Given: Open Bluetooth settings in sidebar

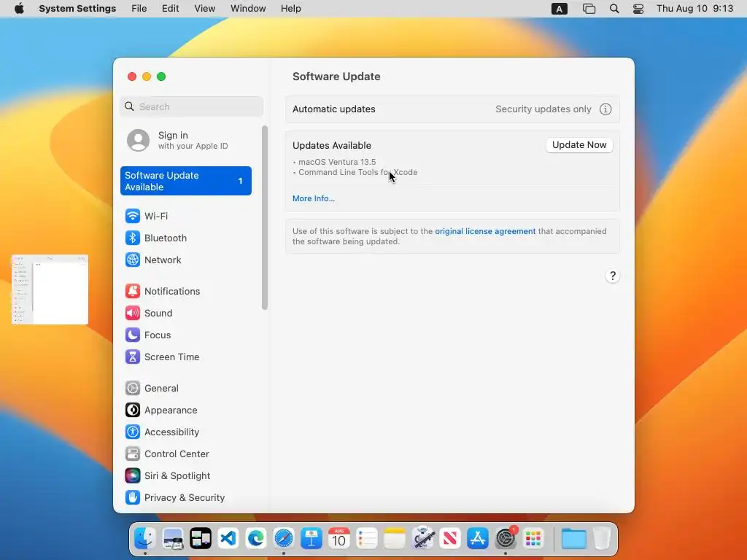Looking at the screenshot, I should point(186,238).
